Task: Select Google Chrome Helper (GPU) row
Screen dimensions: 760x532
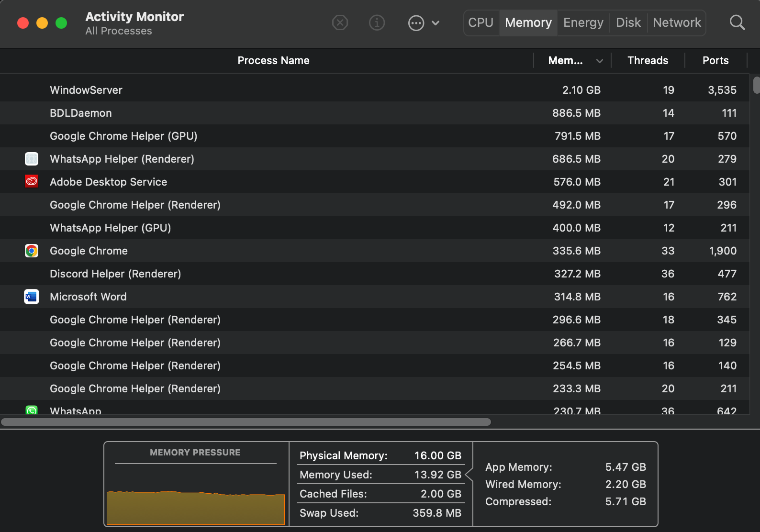Action: point(375,136)
